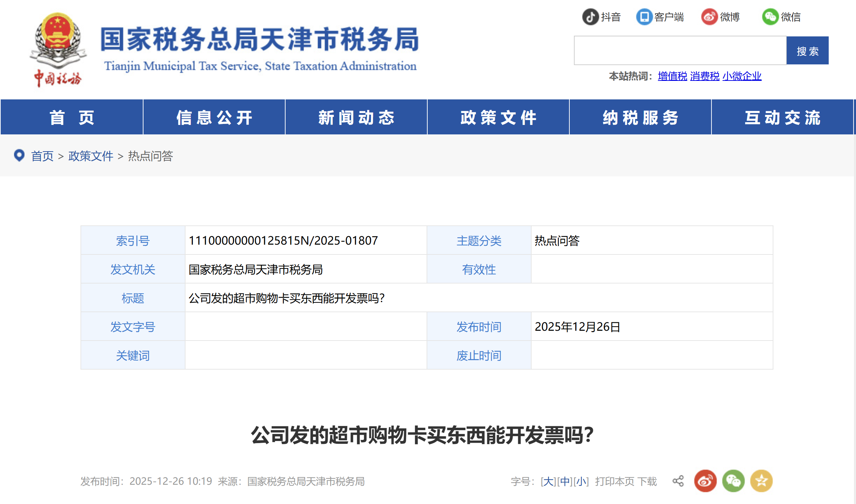The image size is (856, 504).
Task: Share the article via the WeChat share icon
Action: [734, 481]
